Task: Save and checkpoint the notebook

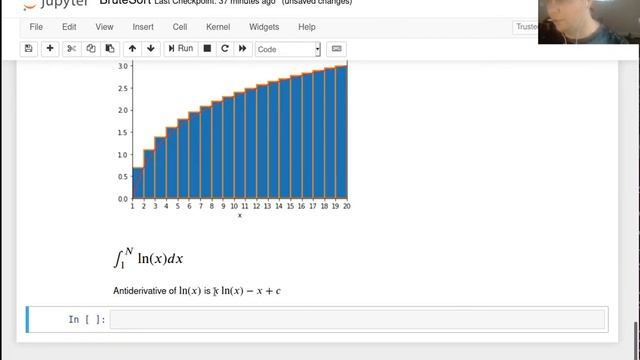Action: click(x=29, y=49)
